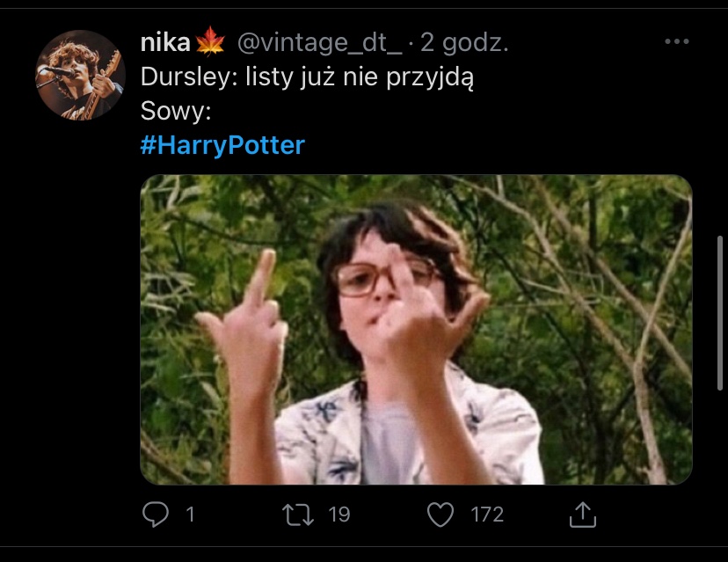Click the maple leaf emoji beside nika
The height and width of the screenshot is (562, 728).
[x=212, y=41]
